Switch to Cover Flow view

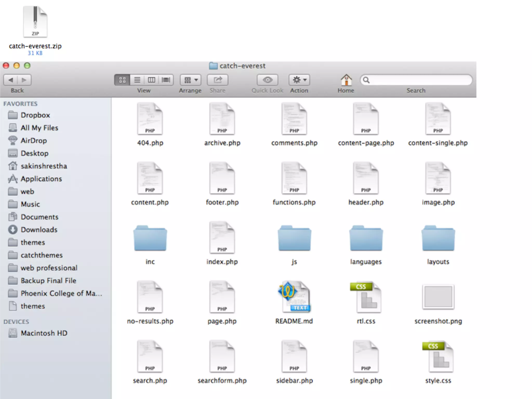(166, 80)
